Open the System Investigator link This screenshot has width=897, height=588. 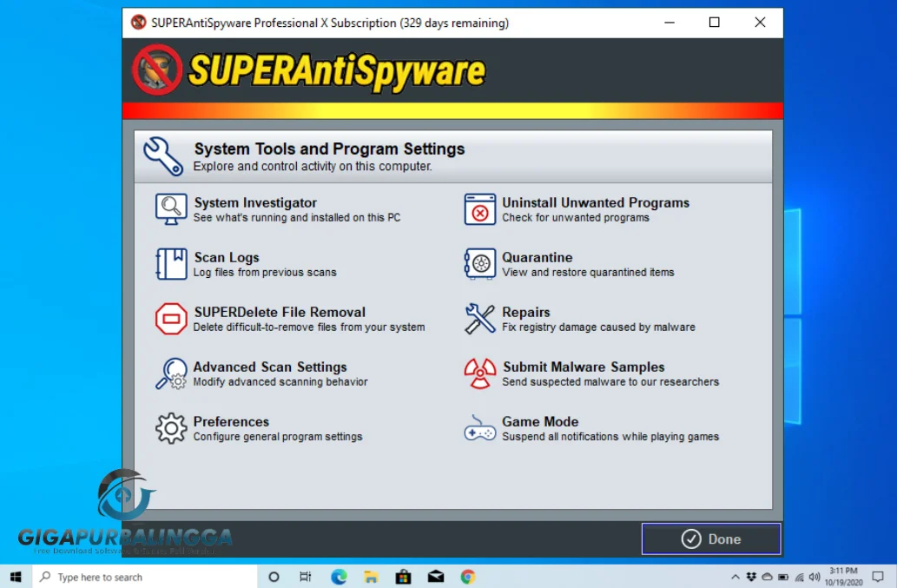pos(255,202)
